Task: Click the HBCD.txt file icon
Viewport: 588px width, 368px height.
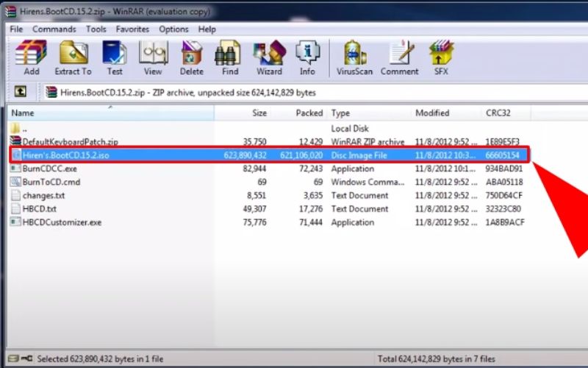Action: 15,208
